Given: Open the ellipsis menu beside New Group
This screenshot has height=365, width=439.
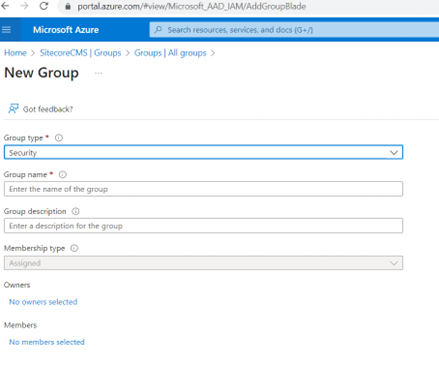Looking at the screenshot, I should pyautogui.click(x=98, y=73).
